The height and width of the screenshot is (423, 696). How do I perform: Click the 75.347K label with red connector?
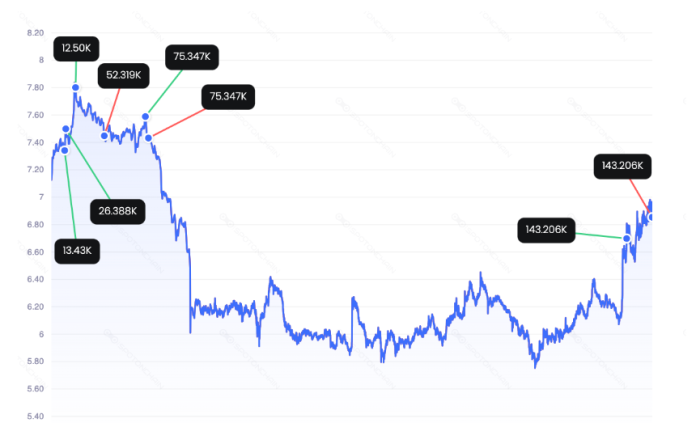pyautogui.click(x=229, y=97)
